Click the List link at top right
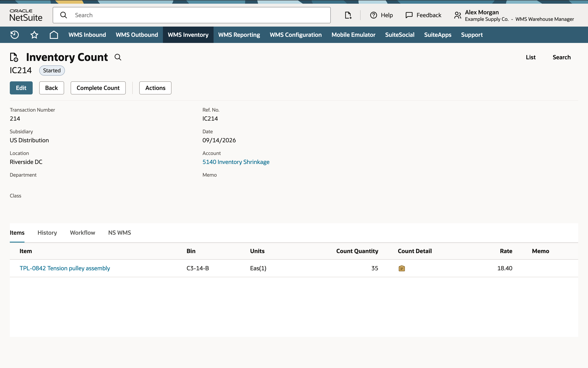This screenshot has height=368, width=588. point(531,57)
